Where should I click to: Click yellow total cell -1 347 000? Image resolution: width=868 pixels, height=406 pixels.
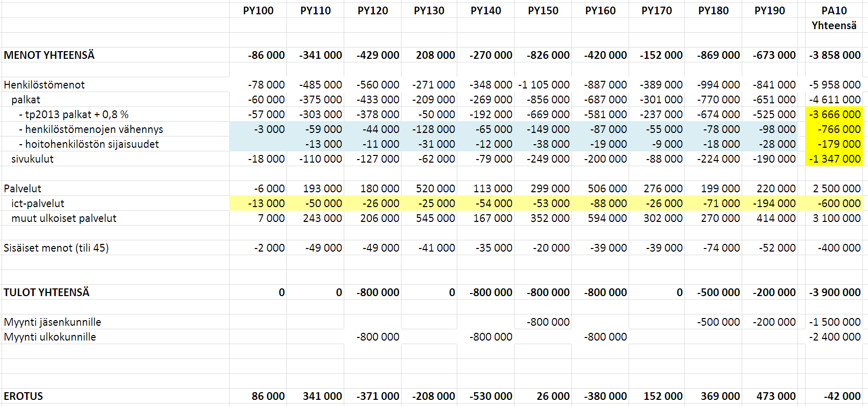coord(835,159)
